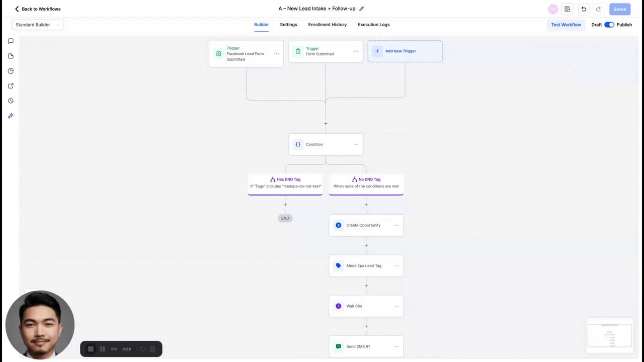Viewport: 644px width, 362px height.
Task: Open the workflow notes icon beside the avatar
Action: pyautogui.click(x=568, y=9)
